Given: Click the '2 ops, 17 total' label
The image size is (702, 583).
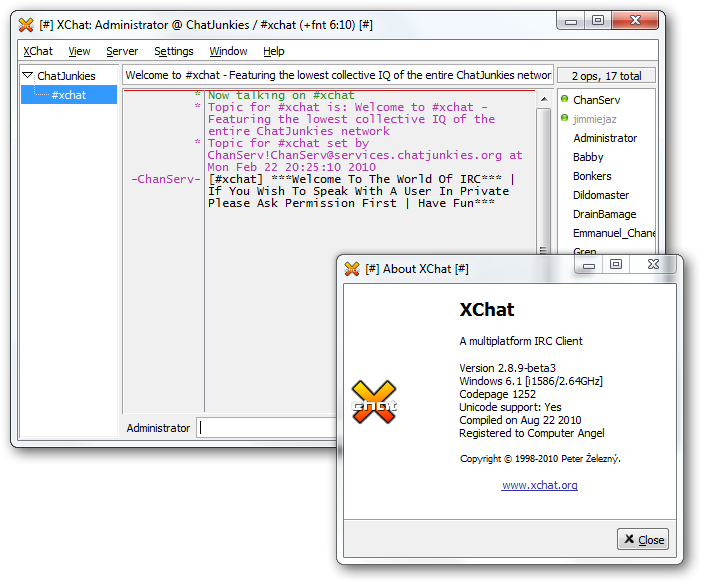Looking at the screenshot, I should point(607,76).
